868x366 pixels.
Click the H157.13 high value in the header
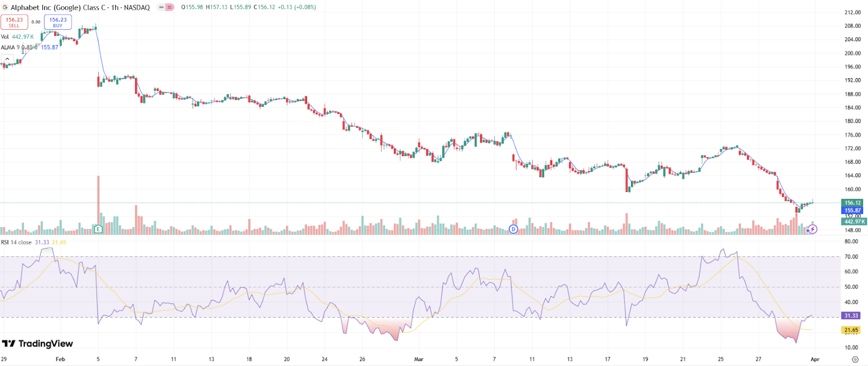[216, 8]
